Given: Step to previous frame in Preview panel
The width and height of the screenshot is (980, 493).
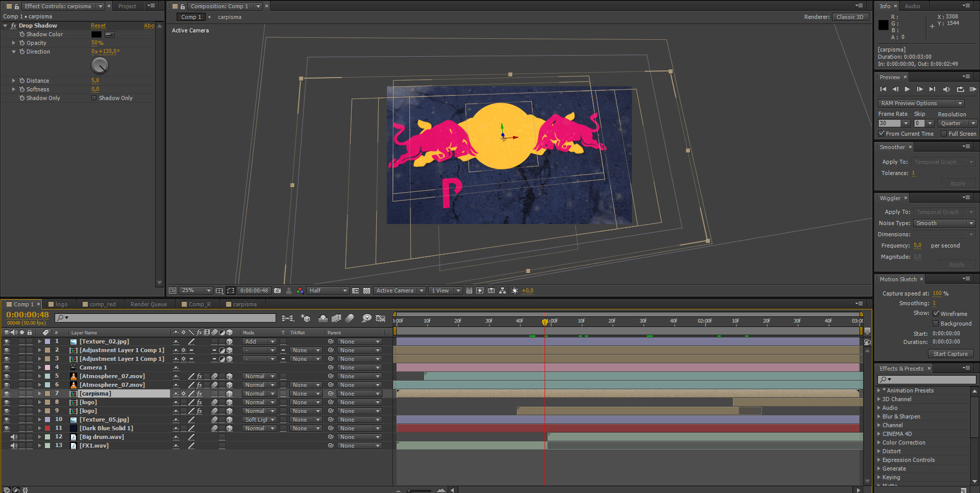Looking at the screenshot, I should pos(895,89).
